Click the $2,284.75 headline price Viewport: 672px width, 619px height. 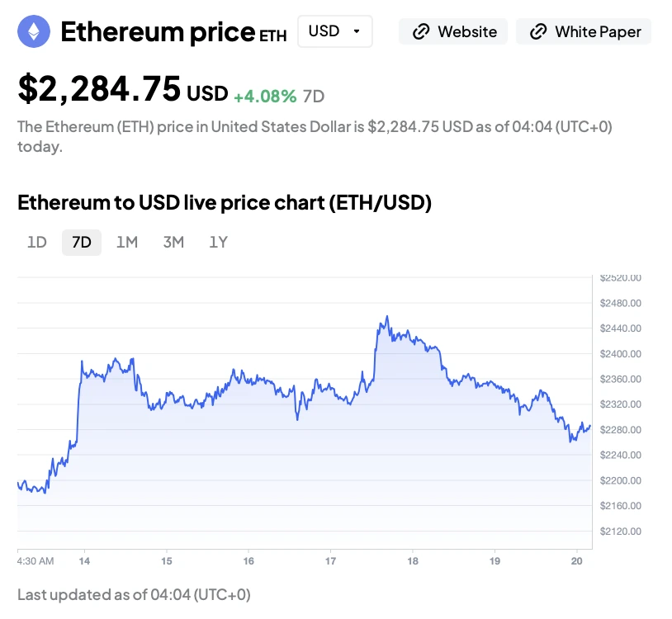99,89
